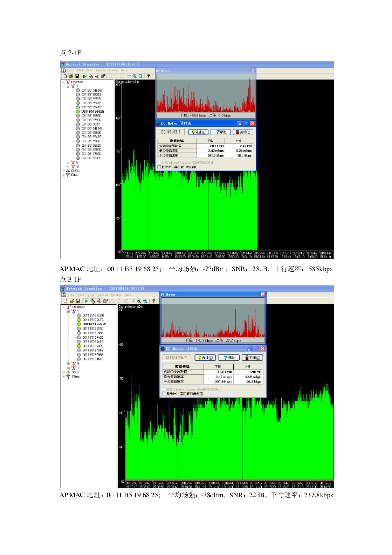Expand the Filters node in the 20100406150713 window
The image size is (392, 555).
tap(63, 377)
